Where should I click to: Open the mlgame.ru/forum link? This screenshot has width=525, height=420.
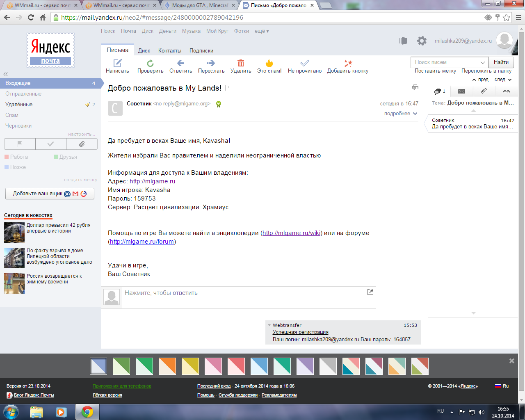[x=142, y=242]
